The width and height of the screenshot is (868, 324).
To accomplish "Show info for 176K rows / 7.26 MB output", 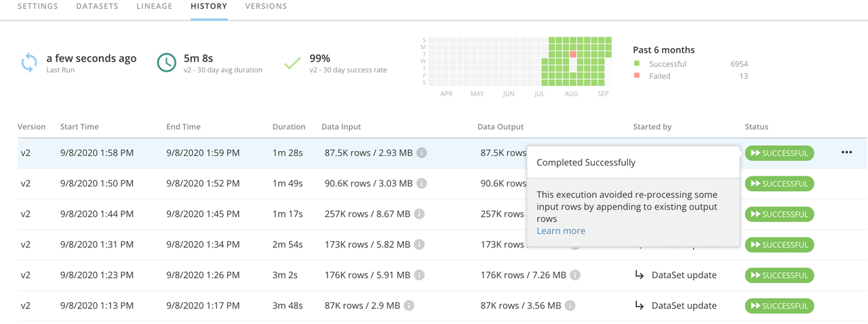I will [575, 275].
